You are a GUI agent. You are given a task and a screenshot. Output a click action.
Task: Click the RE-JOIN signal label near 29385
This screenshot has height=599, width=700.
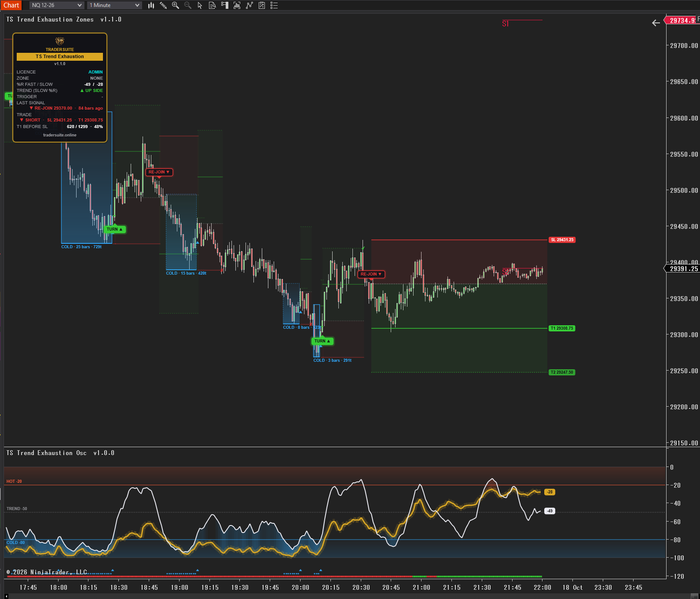point(371,274)
